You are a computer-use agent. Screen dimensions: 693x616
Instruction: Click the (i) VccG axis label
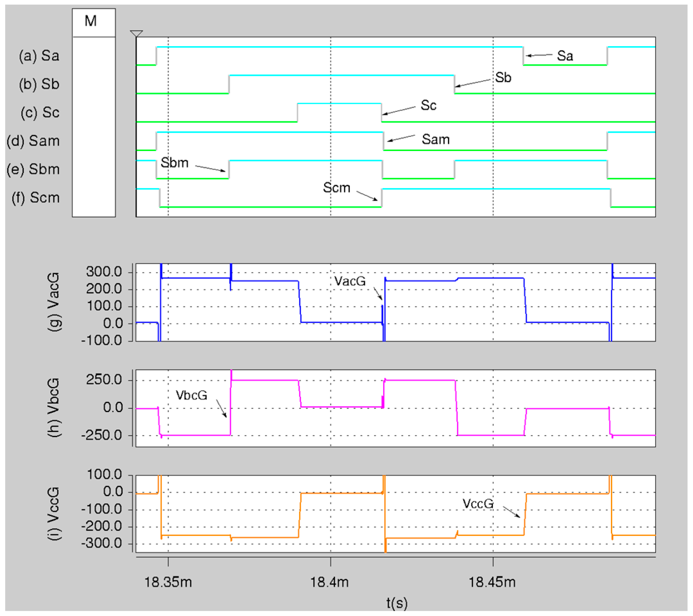click(54, 514)
